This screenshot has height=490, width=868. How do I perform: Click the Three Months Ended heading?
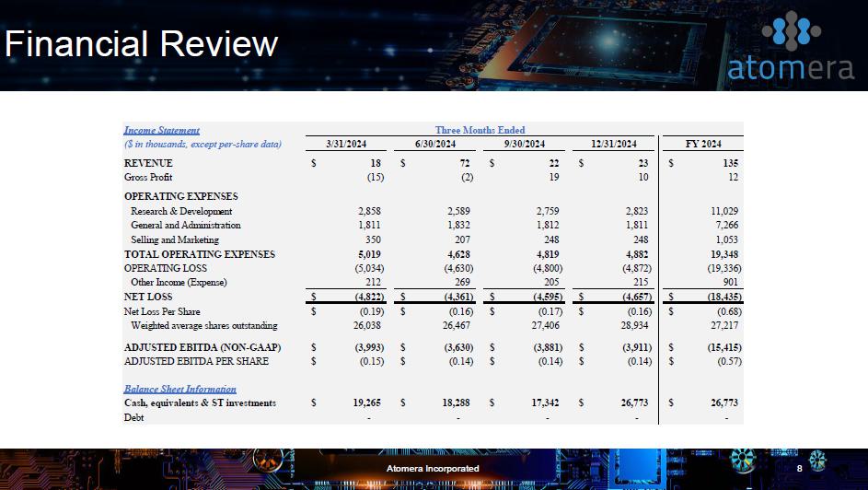pos(480,130)
